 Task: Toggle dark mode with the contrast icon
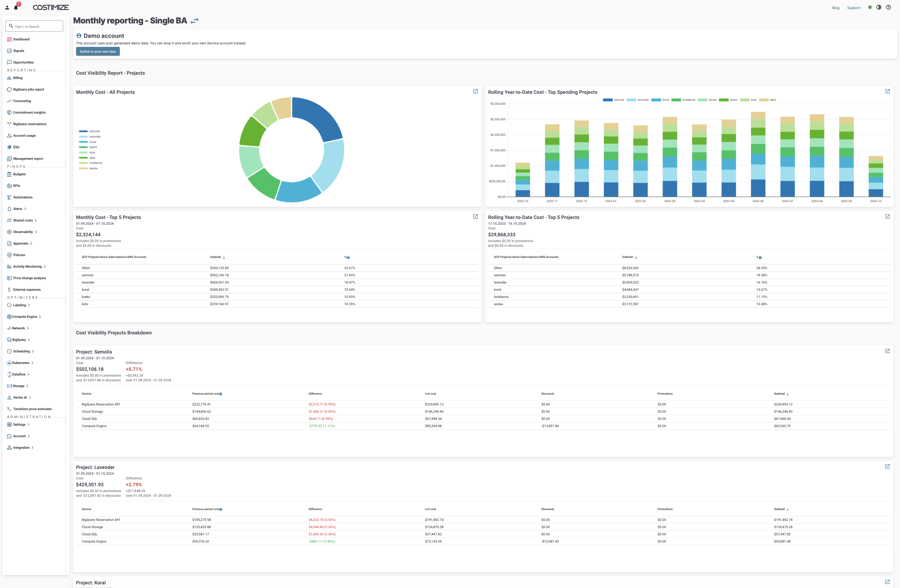878,8
